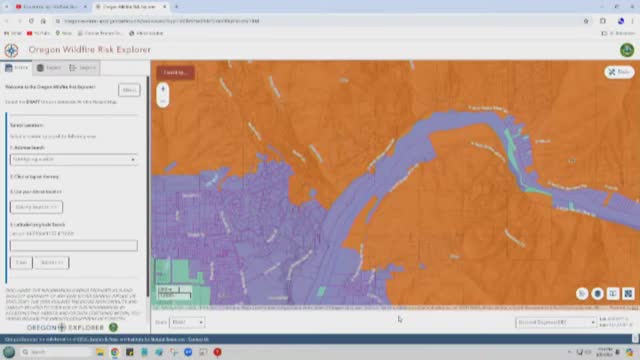Click the red circle taskbar icon

pos(218,352)
